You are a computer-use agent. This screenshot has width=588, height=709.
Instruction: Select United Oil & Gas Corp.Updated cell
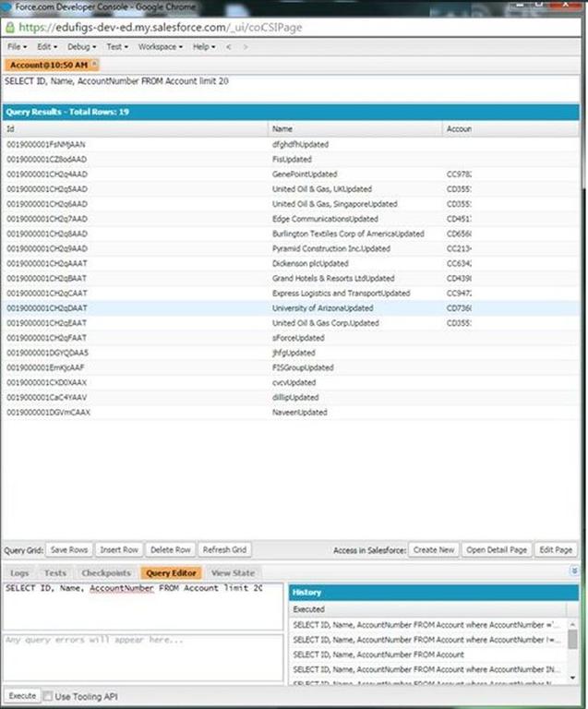point(355,323)
